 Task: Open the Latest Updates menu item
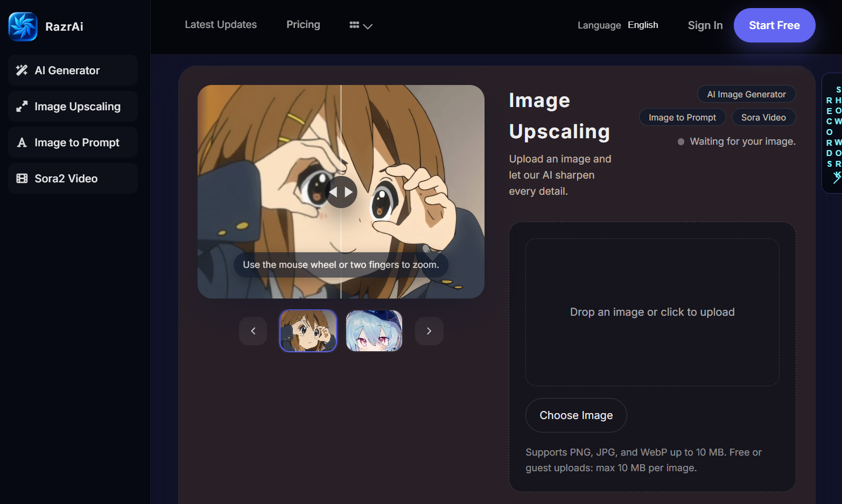pyautogui.click(x=221, y=24)
